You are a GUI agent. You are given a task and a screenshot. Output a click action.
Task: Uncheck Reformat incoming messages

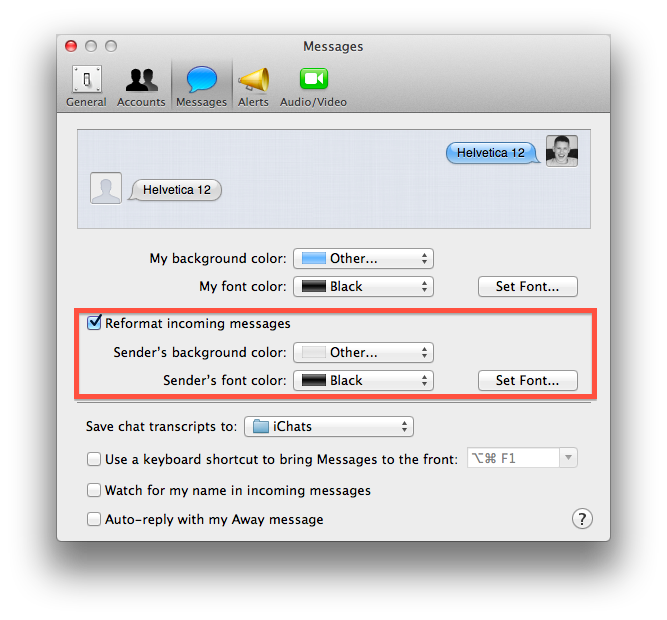[x=94, y=323]
